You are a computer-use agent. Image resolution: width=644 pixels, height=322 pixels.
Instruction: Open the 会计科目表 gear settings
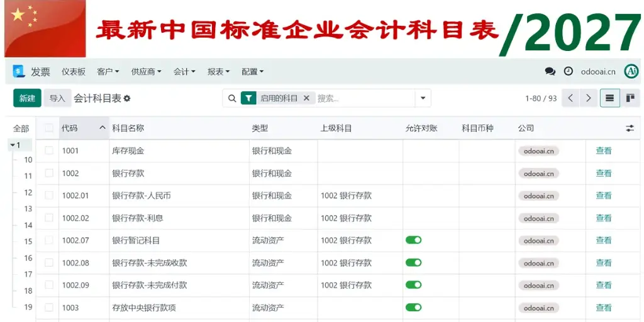point(127,99)
